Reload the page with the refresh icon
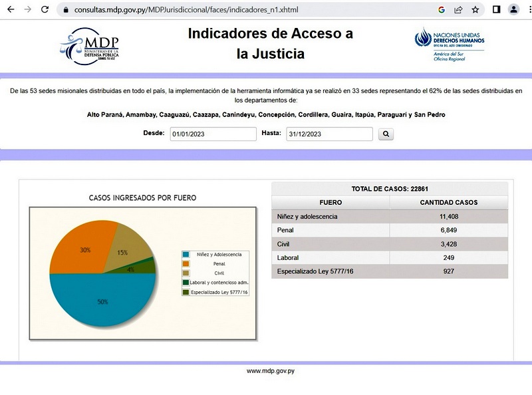This screenshot has height=395, width=532. [45, 9]
